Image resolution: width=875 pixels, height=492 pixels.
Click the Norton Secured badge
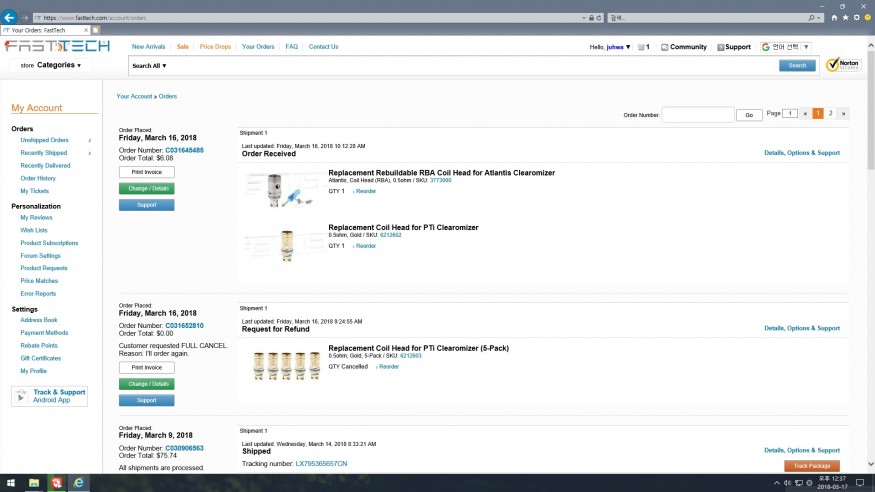[843, 65]
